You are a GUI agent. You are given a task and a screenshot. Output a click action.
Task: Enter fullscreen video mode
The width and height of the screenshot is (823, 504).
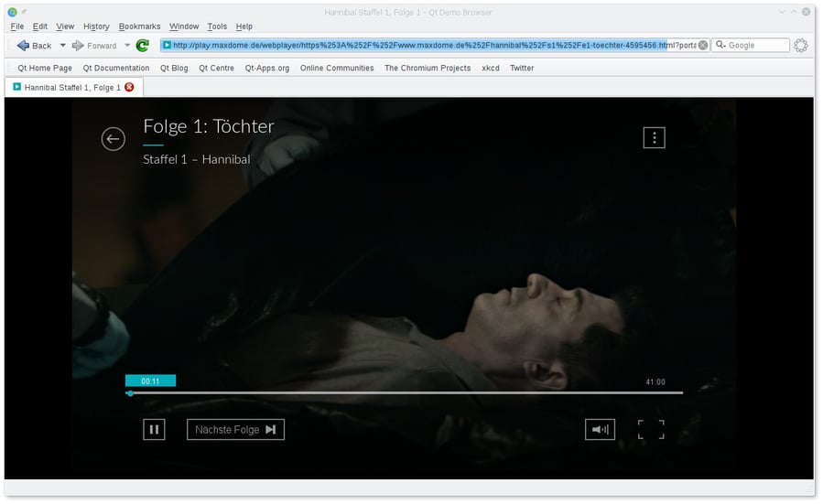click(x=651, y=429)
